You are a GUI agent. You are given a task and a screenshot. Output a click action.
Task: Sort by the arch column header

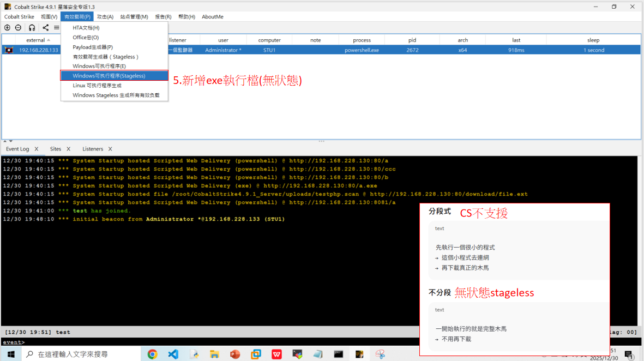coord(463,40)
